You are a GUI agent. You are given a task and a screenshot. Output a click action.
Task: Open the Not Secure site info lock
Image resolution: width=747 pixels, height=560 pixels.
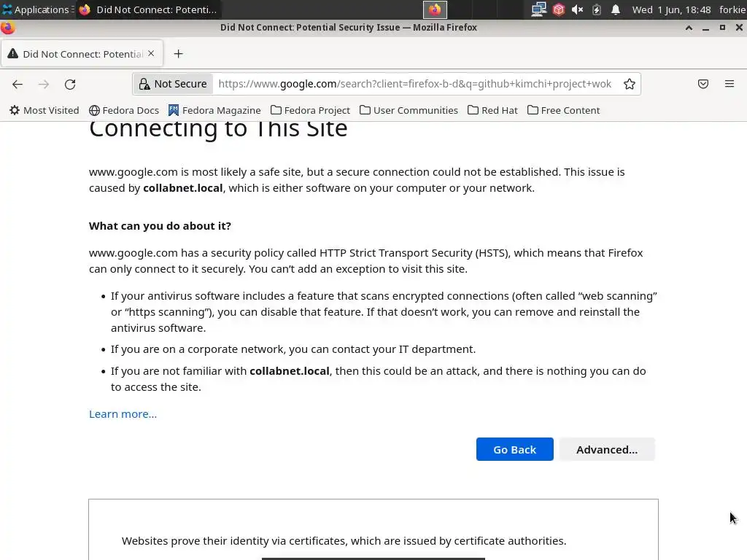173,84
